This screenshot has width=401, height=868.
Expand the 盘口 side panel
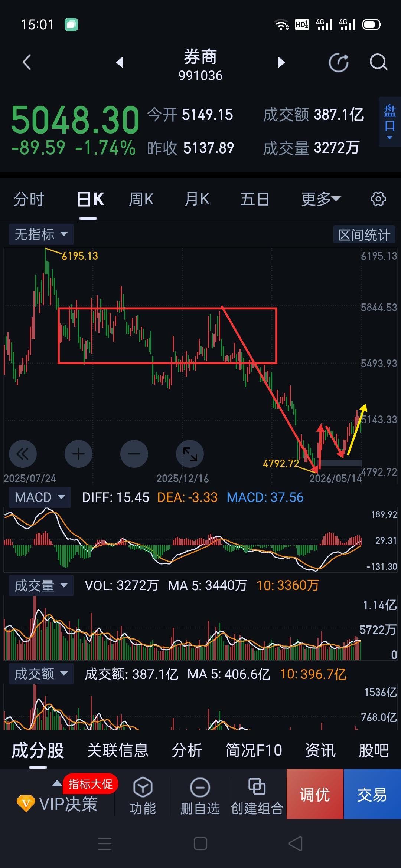[389, 122]
